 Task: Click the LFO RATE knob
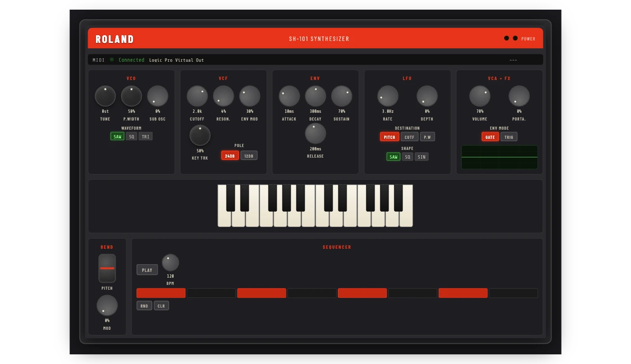click(388, 96)
